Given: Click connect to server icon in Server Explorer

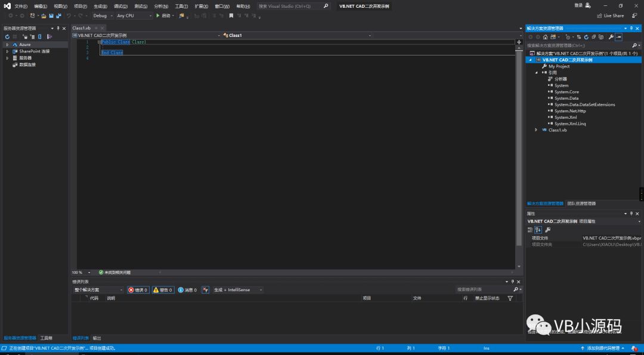Looking at the screenshot, I should pyautogui.click(x=32, y=36).
